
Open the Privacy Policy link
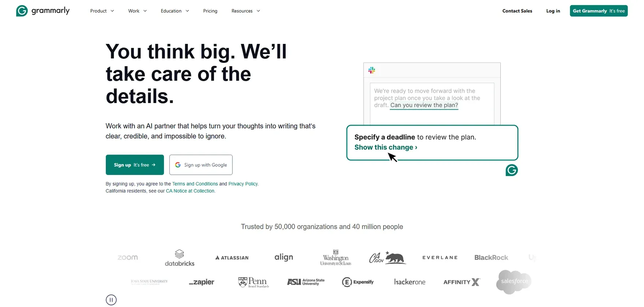point(243,184)
